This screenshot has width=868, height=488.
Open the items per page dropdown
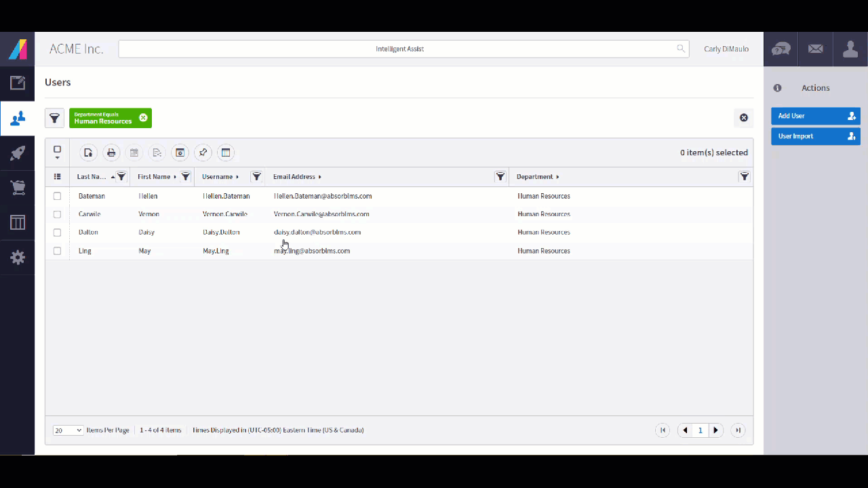tap(68, 430)
